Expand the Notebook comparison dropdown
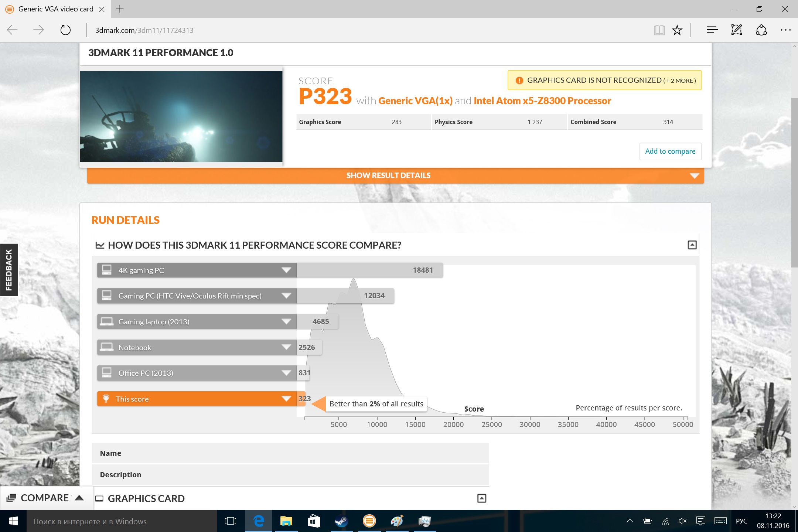 pyautogui.click(x=286, y=347)
